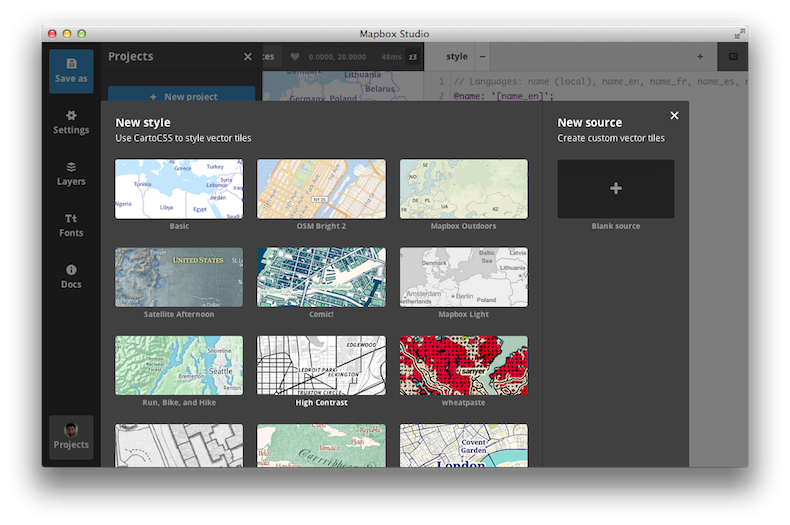The height and width of the screenshot is (525, 790).
Task: Click the Run, Bike, and Hike label
Action: pyautogui.click(x=179, y=403)
